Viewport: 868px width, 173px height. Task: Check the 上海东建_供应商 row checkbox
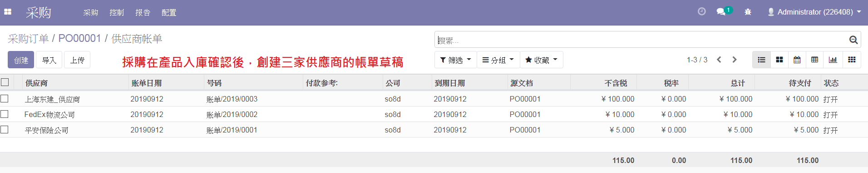click(x=5, y=98)
